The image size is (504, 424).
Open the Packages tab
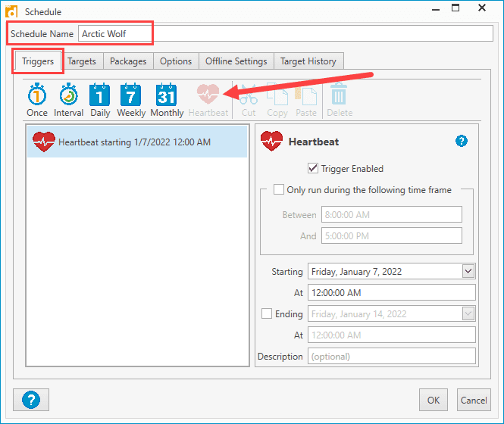pos(128,61)
